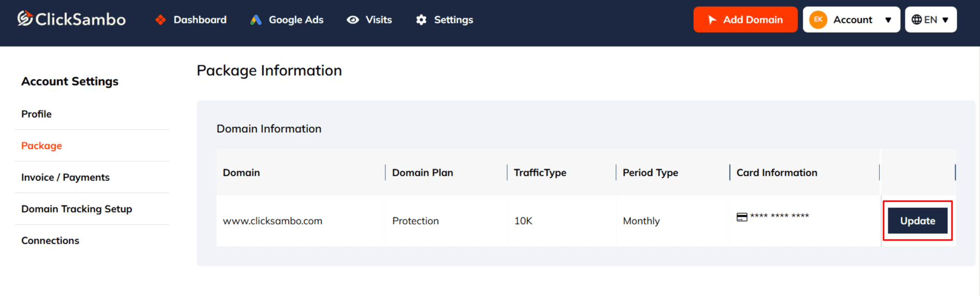Click the Dashboard diamond icon

point(161,20)
